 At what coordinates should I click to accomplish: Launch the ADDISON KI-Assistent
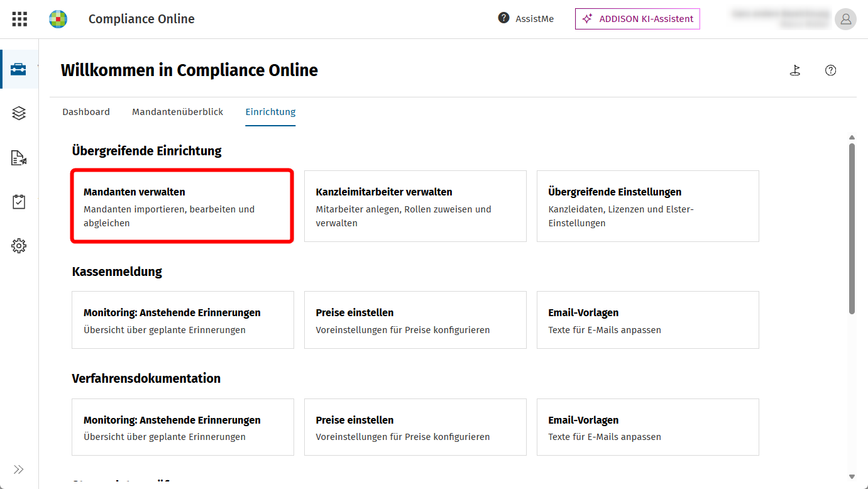(637, 19)
